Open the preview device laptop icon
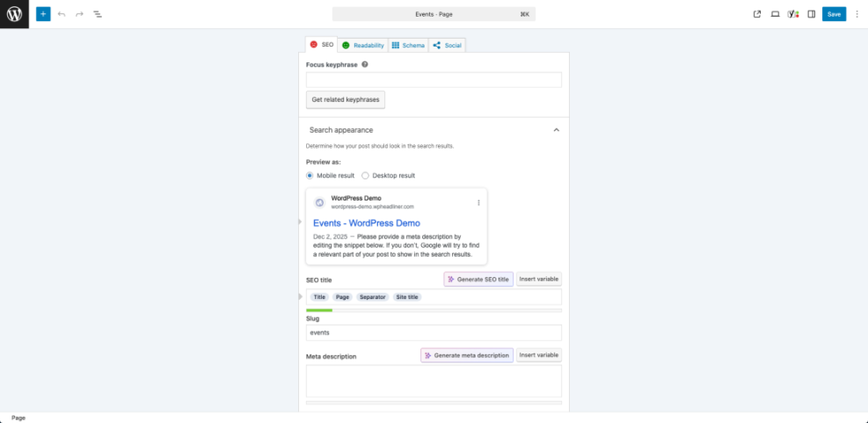The height and width of the screenshot is (423, 868). tap(775, 14)
